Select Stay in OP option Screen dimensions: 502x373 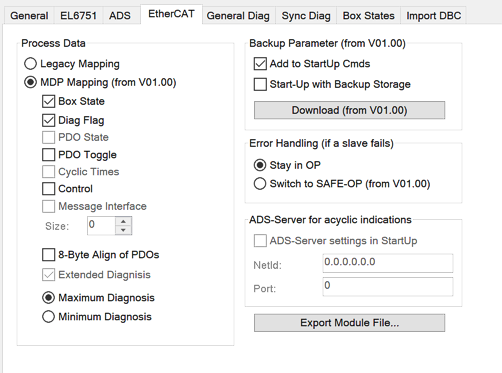click(x=260, y=165)
